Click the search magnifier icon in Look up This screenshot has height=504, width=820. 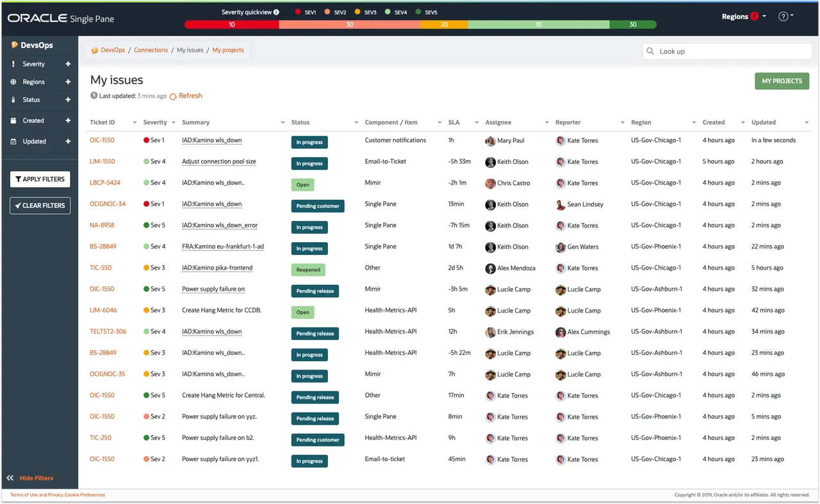(x=650, y=51)
